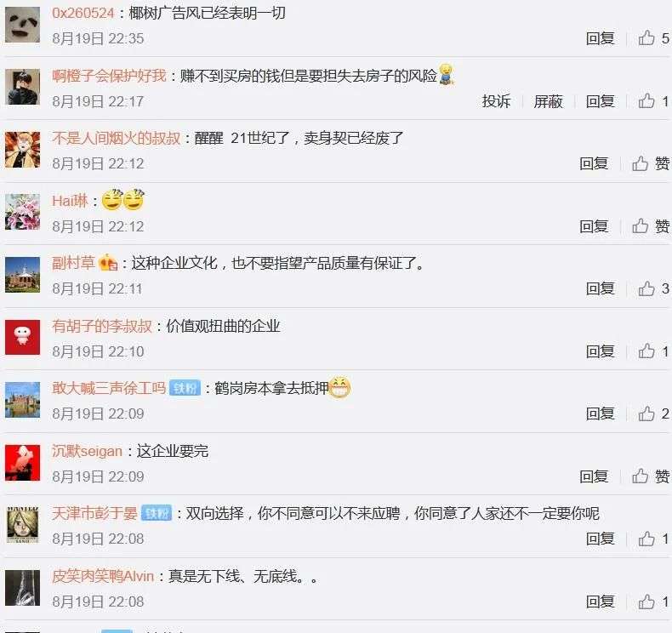Reply to 0x260524's comment
Viewport: 672px width, 633px height.
click(600, 38)
